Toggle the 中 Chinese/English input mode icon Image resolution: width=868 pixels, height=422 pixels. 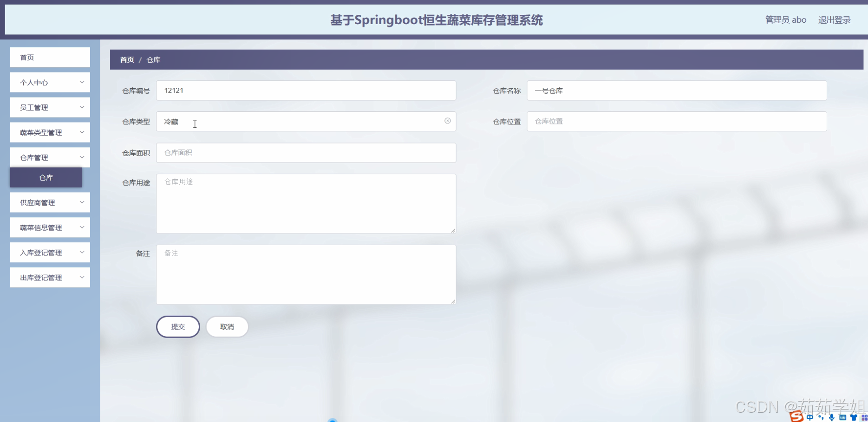coord(810,417)
